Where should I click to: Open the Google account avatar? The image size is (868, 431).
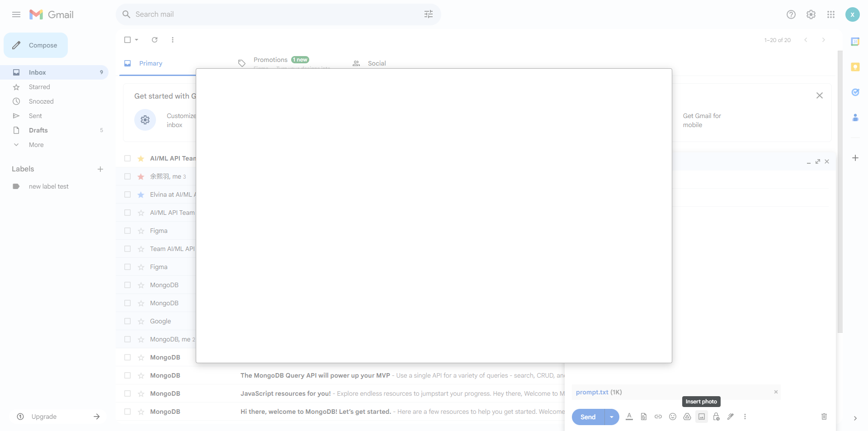853,14
